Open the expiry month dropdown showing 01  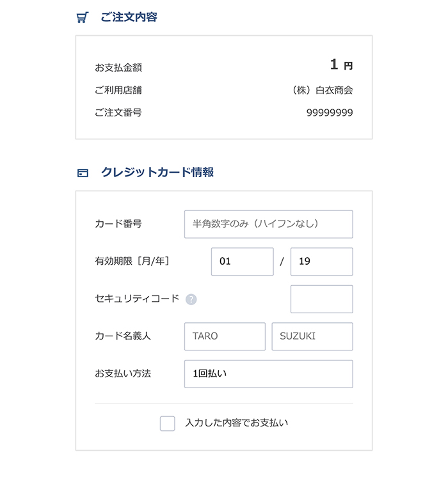click(x=243, y=262)
